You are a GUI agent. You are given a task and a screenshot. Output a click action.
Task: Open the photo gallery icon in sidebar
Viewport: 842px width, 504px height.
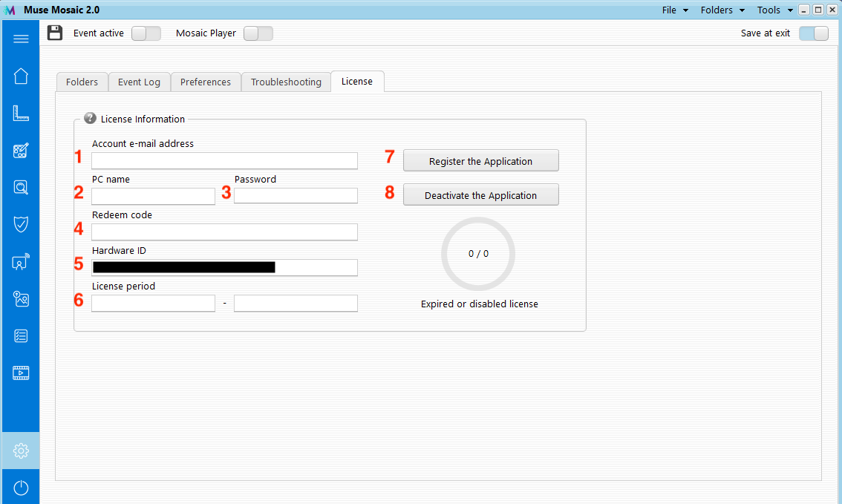click(x=21, y=299)
